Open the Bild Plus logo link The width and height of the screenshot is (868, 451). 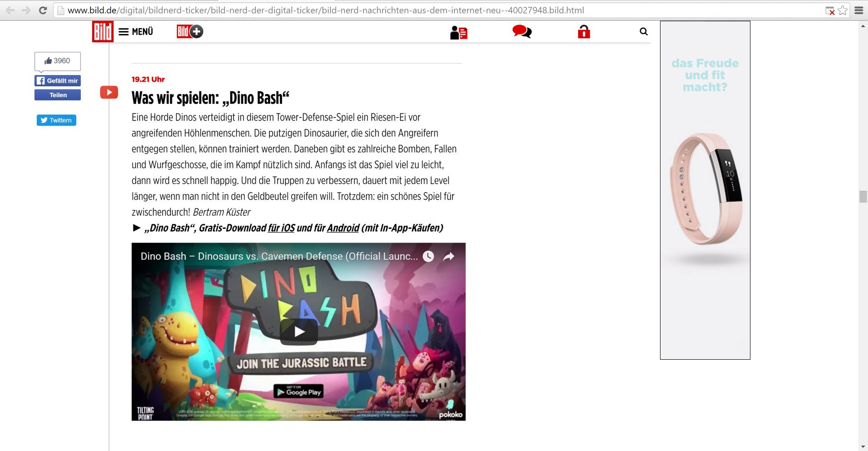pos(190,32)
